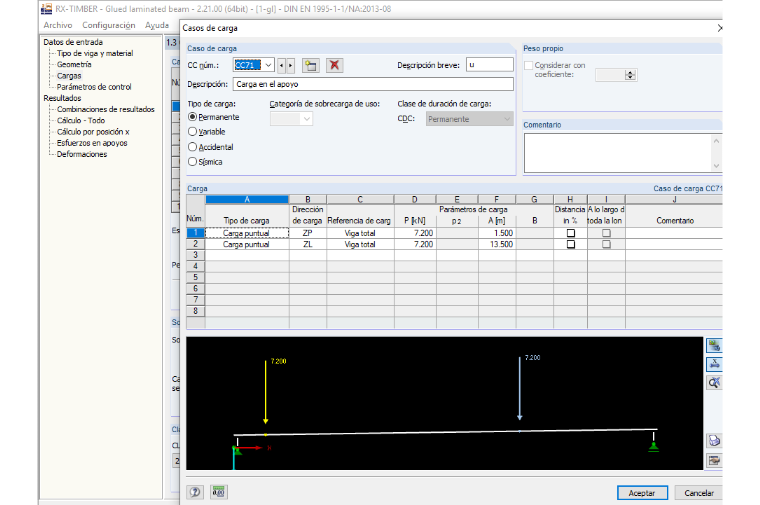Image resolution: width=760 pixels, height=505 pixels.
Task: Go to previous load case arrow
Action: pos(282,65)
